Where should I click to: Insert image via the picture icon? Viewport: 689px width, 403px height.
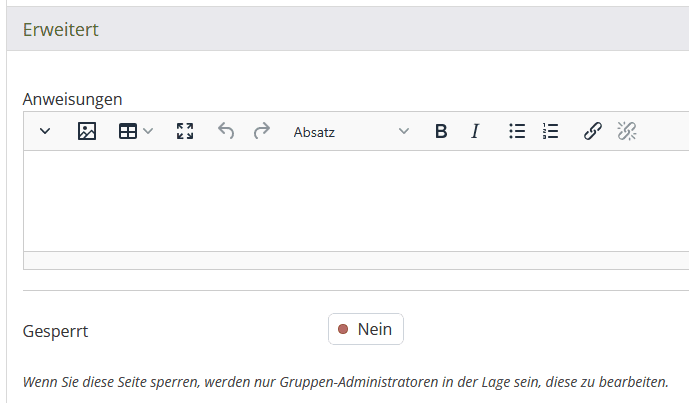pyautogui.click(x=87, y=131)
